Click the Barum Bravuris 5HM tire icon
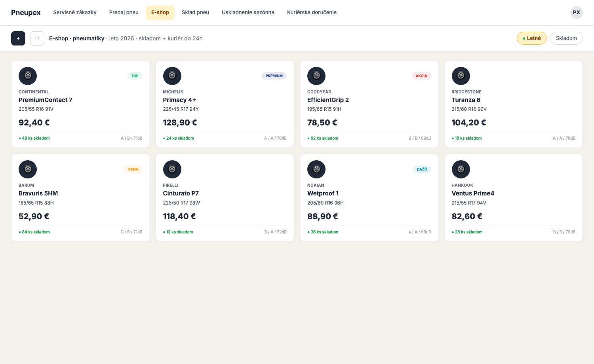The width and height of the screenshot is (594, 364). point(28,169)
